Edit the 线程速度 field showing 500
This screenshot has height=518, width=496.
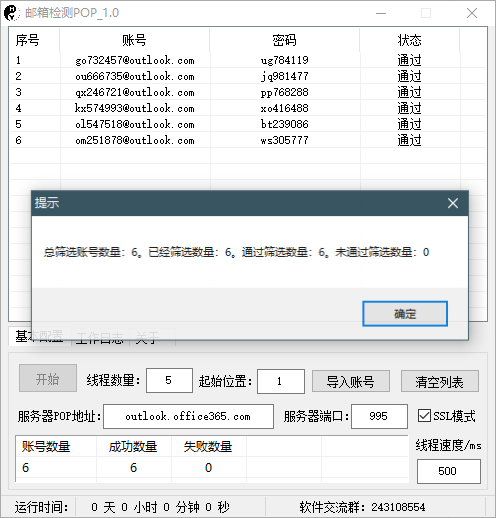pos(449,471)
